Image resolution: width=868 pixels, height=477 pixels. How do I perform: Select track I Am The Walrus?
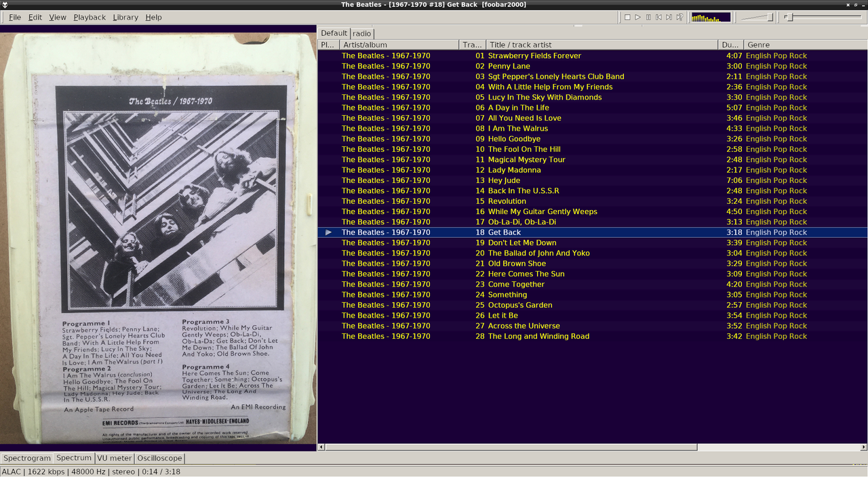593,129
